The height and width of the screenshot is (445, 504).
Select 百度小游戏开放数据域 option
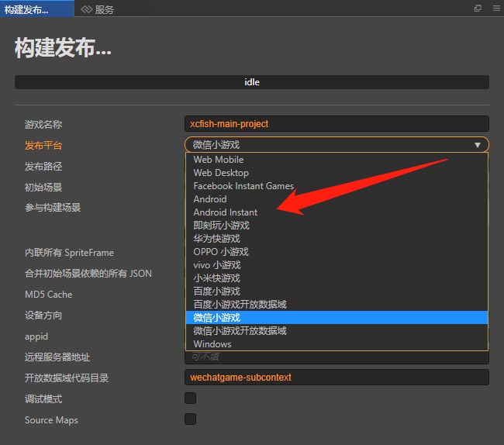(240, 305)
